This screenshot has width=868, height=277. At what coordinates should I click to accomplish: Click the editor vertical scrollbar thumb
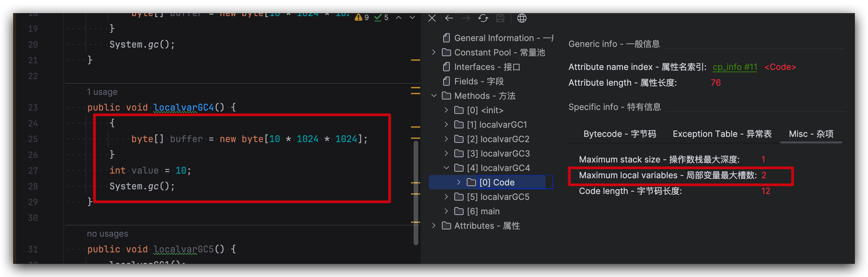point(416,192)
